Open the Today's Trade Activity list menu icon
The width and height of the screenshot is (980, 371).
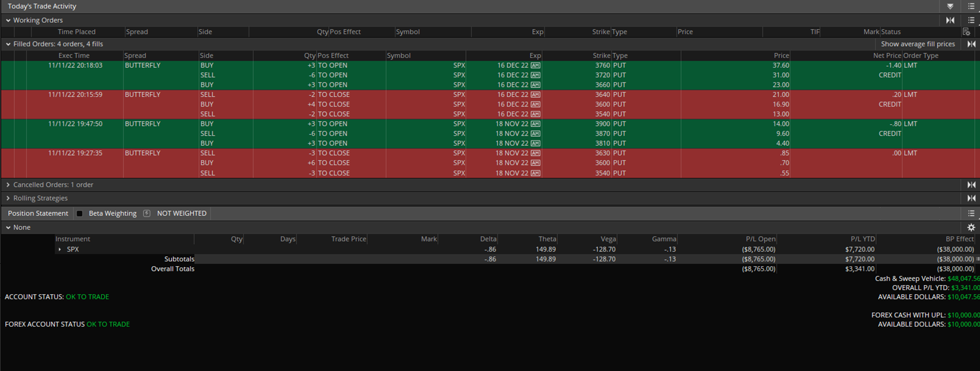tap(971, 6)
